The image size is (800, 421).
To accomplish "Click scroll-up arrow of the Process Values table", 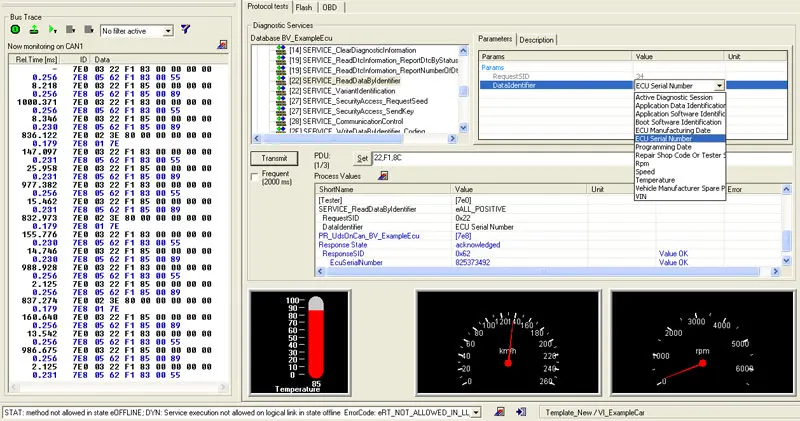I will point(786,189).
